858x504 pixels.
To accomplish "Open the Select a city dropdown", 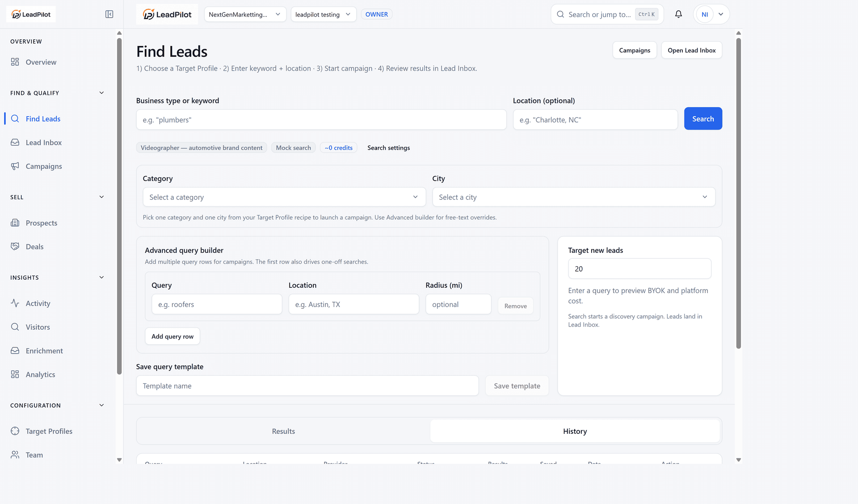I will click(574, 197).
